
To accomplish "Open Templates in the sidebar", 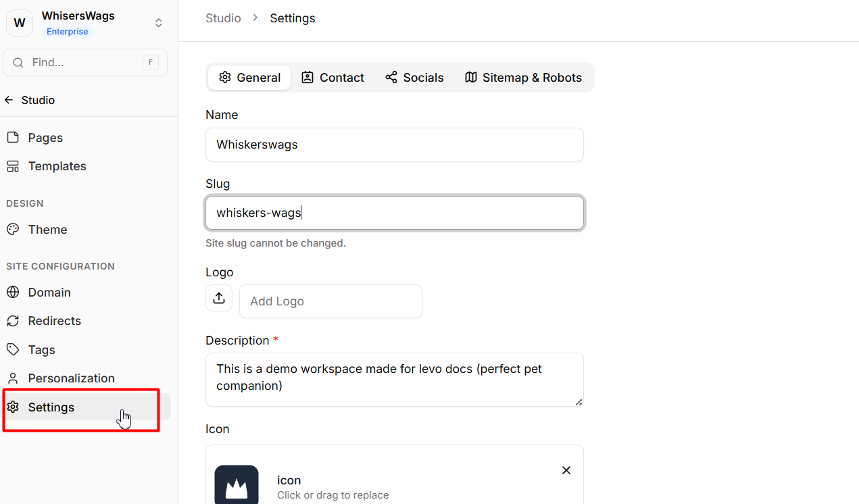I will (x=57, y=166).
